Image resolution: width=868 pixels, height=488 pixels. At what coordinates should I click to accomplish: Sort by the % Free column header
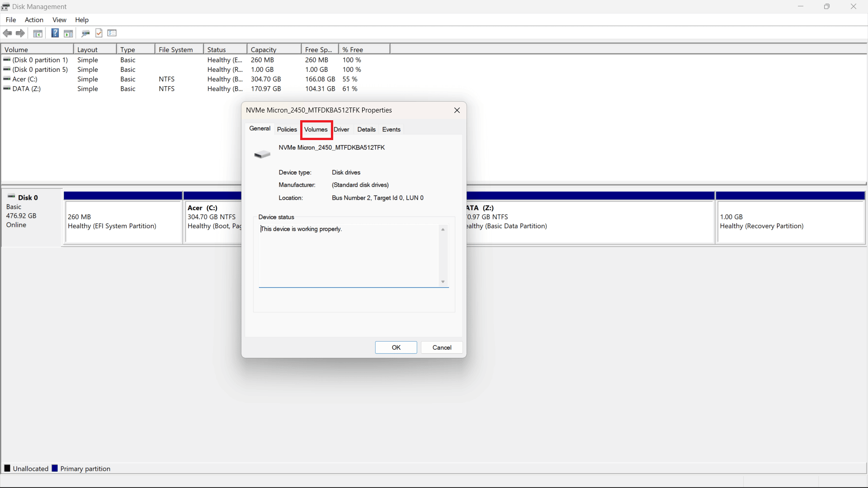coord(364,49)
